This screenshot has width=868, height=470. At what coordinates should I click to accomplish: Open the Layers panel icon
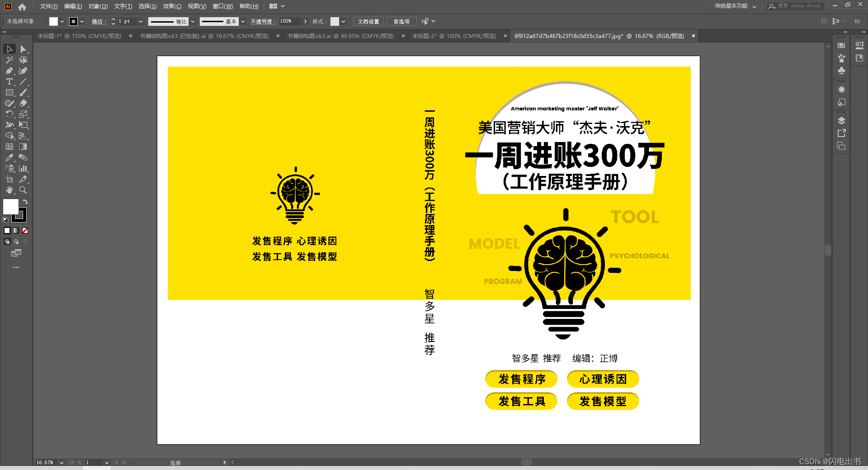841,120
